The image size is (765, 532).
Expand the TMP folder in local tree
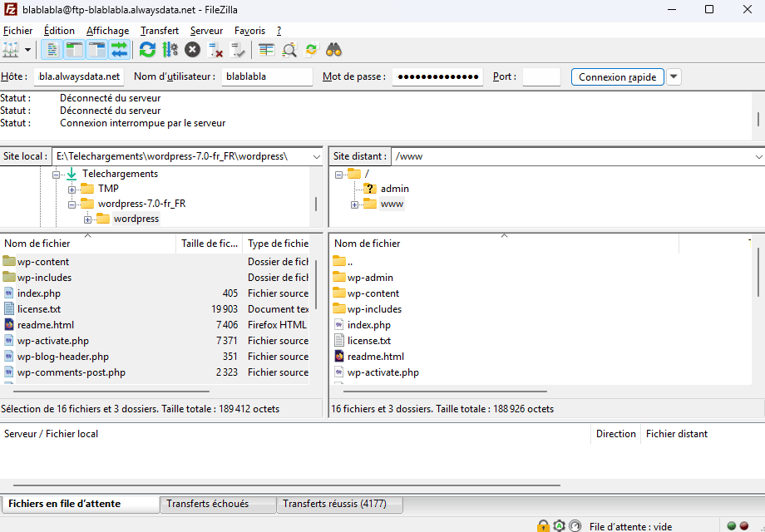pos(72,190)
